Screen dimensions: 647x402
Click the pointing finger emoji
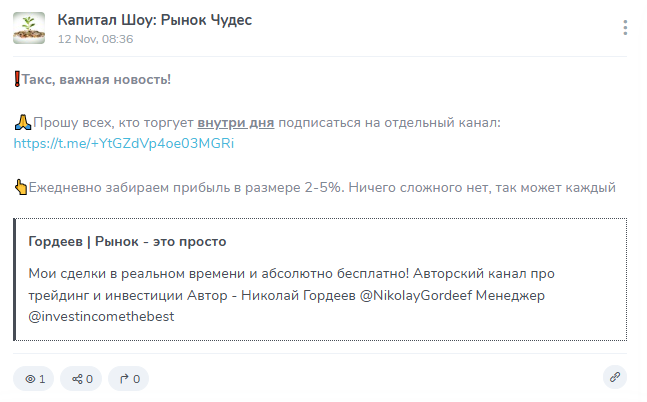tap(20, 187)
